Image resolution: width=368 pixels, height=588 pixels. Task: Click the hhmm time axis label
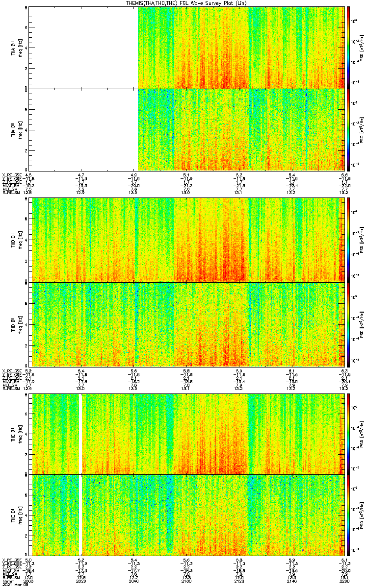(7, 581)
